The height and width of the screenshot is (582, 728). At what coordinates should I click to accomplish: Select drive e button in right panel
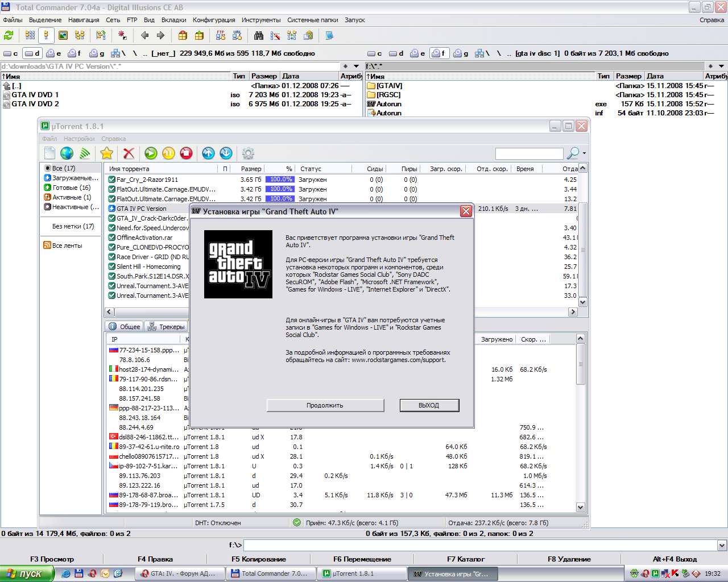(x=418, y=53)
